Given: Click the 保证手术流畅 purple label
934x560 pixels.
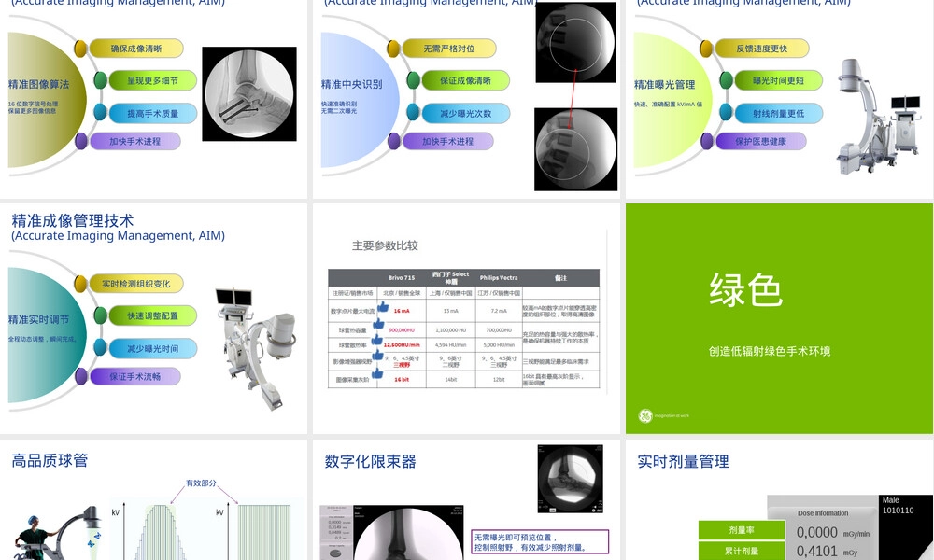Looking at the screenshot, I should [x=135, y=376].
